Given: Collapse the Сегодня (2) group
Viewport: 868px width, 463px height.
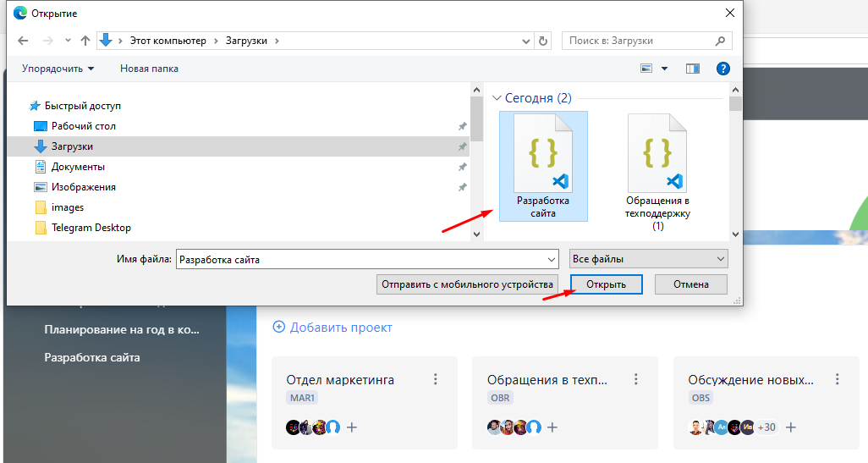Looking at the screenshot, I should click(x=496, y=98).
